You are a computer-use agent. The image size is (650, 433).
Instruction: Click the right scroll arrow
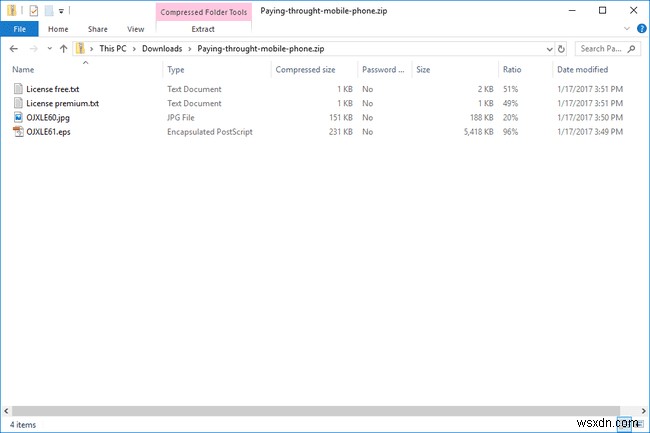pyautogui.click(x=643, y=411)
